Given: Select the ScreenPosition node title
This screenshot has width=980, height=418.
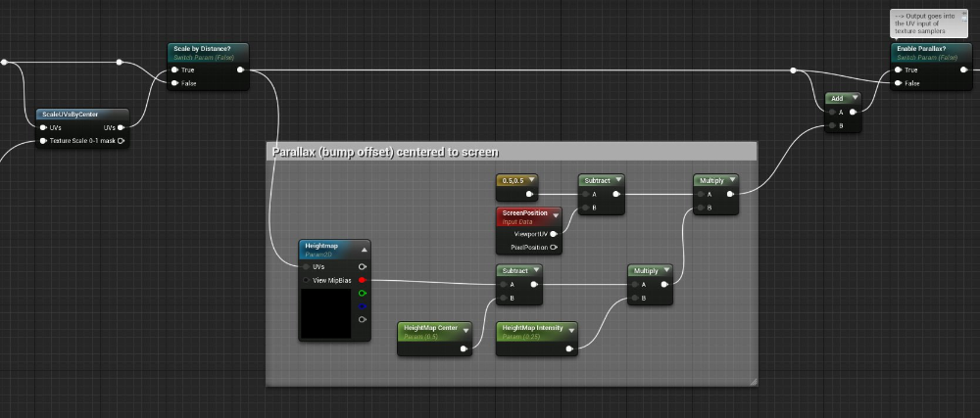Looking at the screenshot, I should tap(525, 212).
